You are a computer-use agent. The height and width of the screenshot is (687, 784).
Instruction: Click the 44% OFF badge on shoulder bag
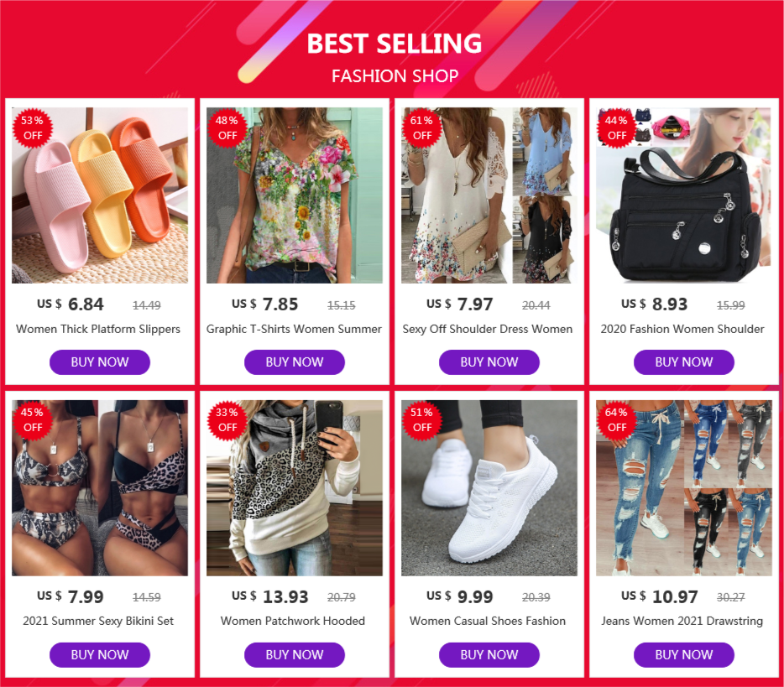click(616, 128)
